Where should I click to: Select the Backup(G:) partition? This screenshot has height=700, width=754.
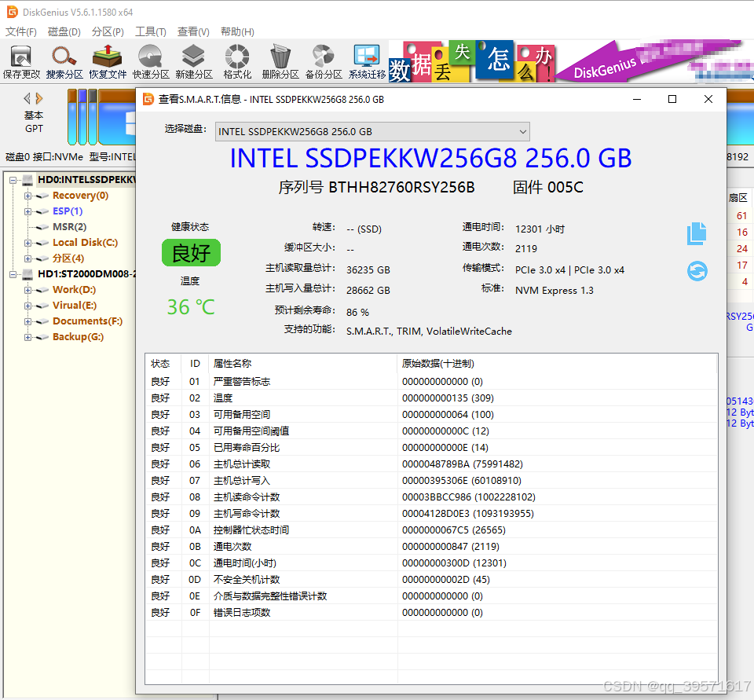78,337
